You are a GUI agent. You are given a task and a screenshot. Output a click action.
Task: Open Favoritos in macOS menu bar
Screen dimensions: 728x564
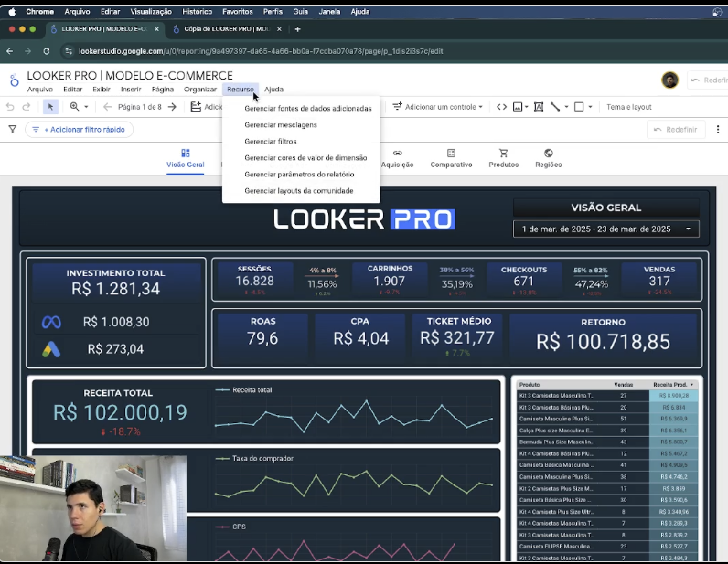pyautogui.click(x=237, y=12)
